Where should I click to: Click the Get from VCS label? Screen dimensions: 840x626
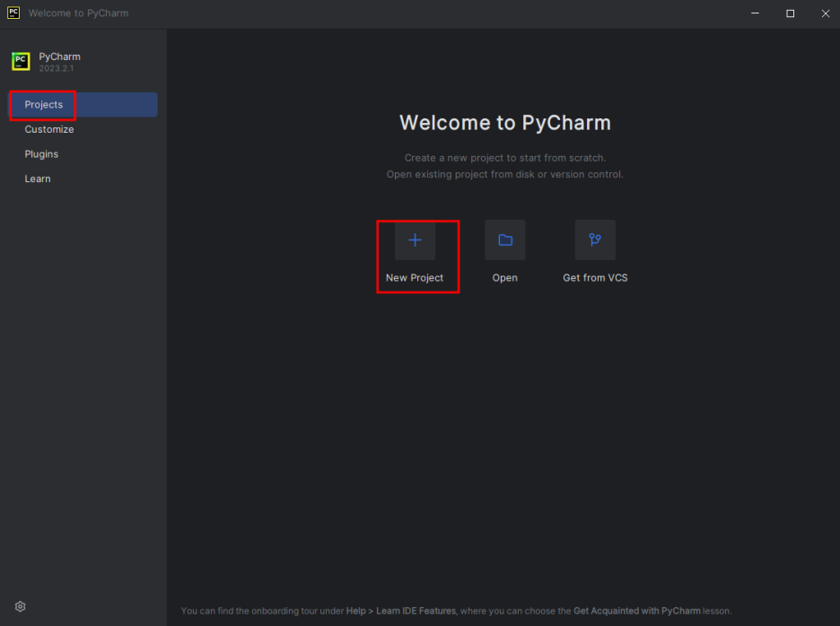(595, 278)
